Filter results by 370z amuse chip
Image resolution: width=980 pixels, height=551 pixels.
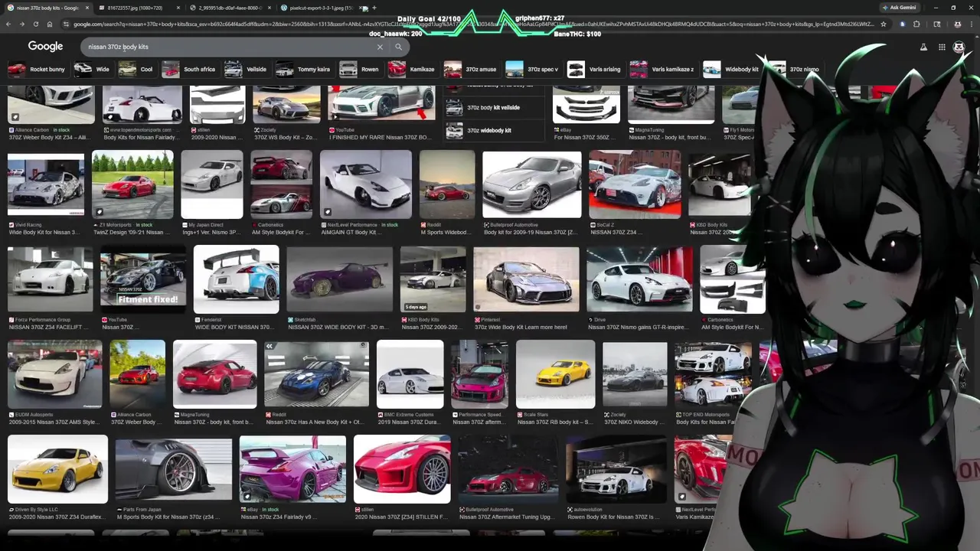pyautogui.click(x=471, y=69)
